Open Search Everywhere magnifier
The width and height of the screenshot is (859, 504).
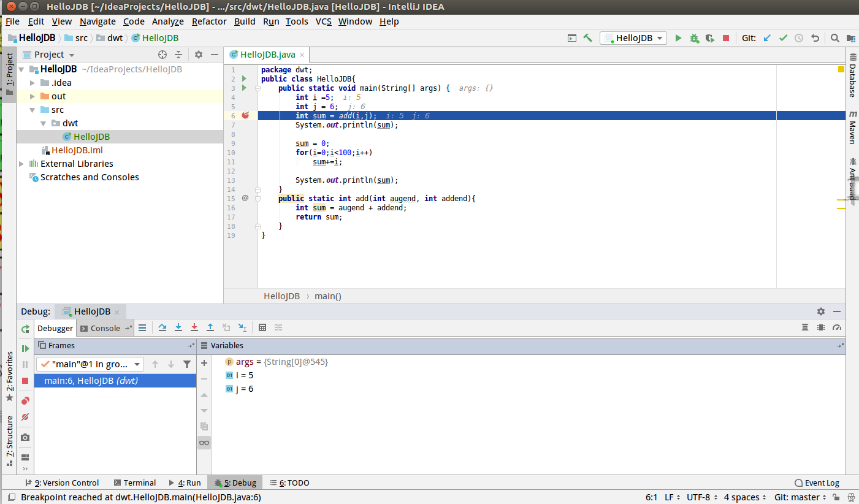pos(834,38)
